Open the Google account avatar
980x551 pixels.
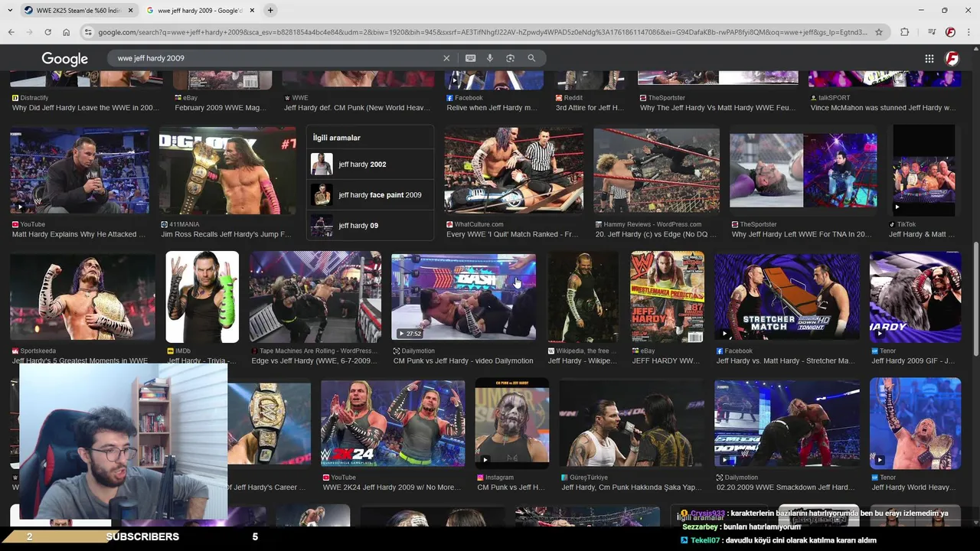pos(952,58)
